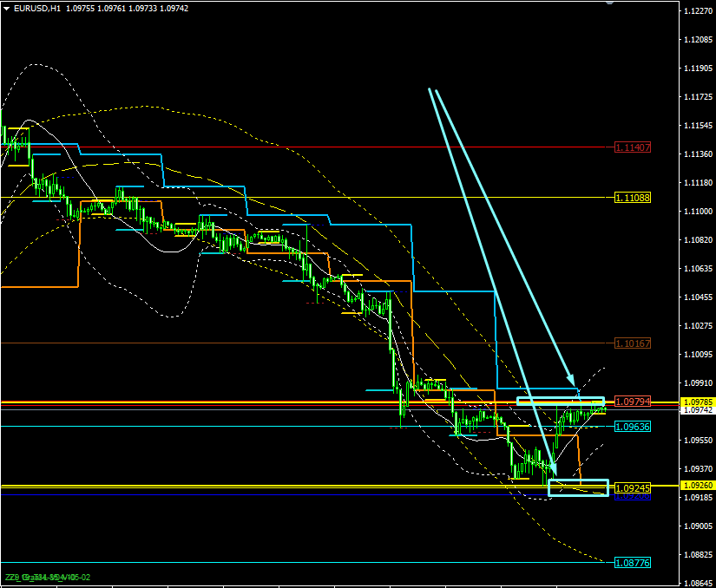716x588 pixels.
Task: Click the green indicator label at bottom-left
Action: (48, 578)
